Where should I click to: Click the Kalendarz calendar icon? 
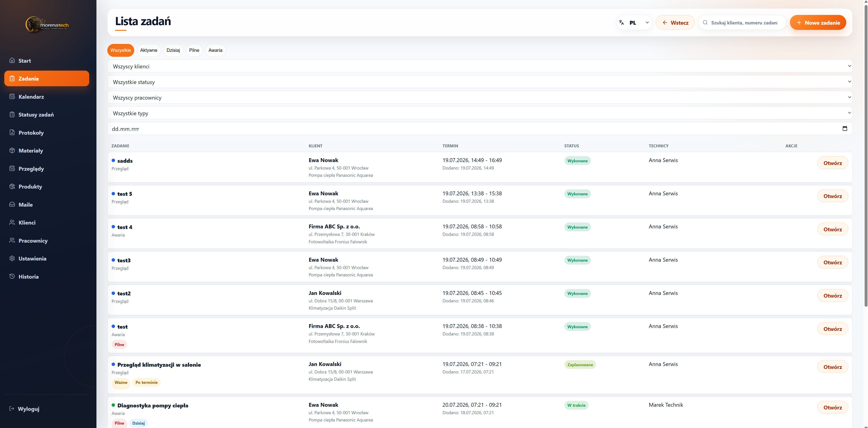[12, 97]
